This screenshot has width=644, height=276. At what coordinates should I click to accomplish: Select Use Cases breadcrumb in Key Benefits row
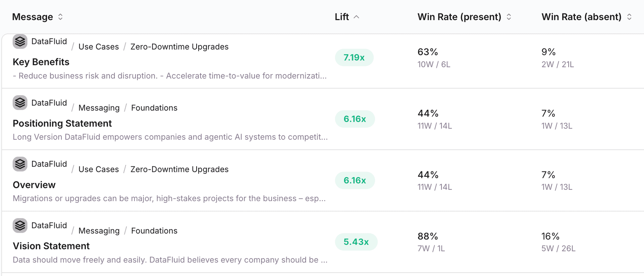click(99, 47)
